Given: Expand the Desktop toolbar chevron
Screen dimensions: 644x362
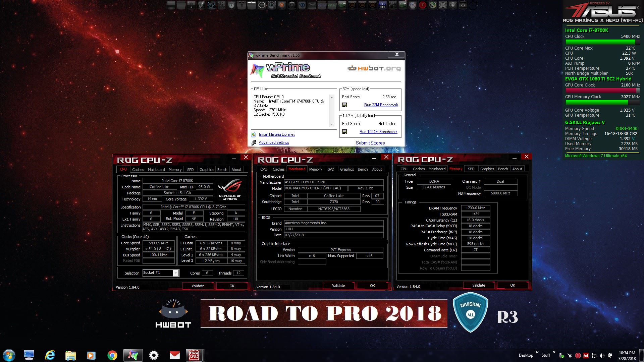Looking at the screenshot, I should coord(537,352).
